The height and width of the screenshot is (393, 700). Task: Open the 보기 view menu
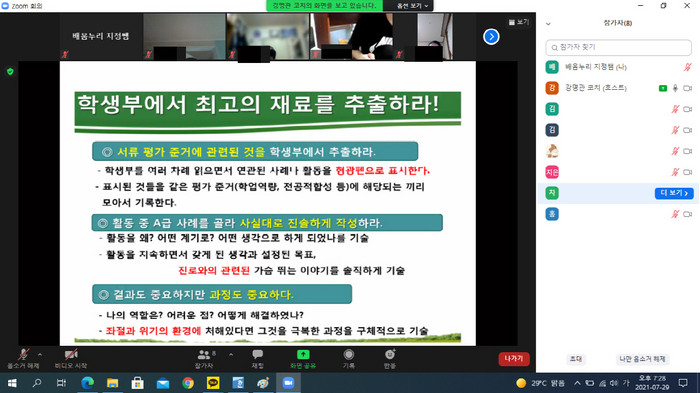point(518,22)
